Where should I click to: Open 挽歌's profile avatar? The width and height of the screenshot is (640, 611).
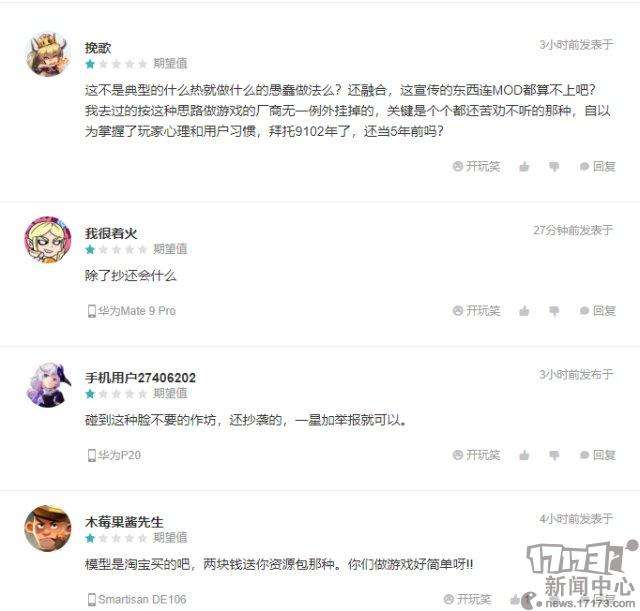click(48, 54)
